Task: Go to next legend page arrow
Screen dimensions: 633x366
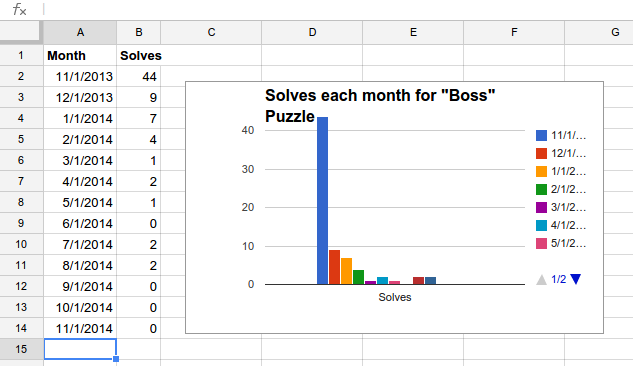Action: coord(576,279)
